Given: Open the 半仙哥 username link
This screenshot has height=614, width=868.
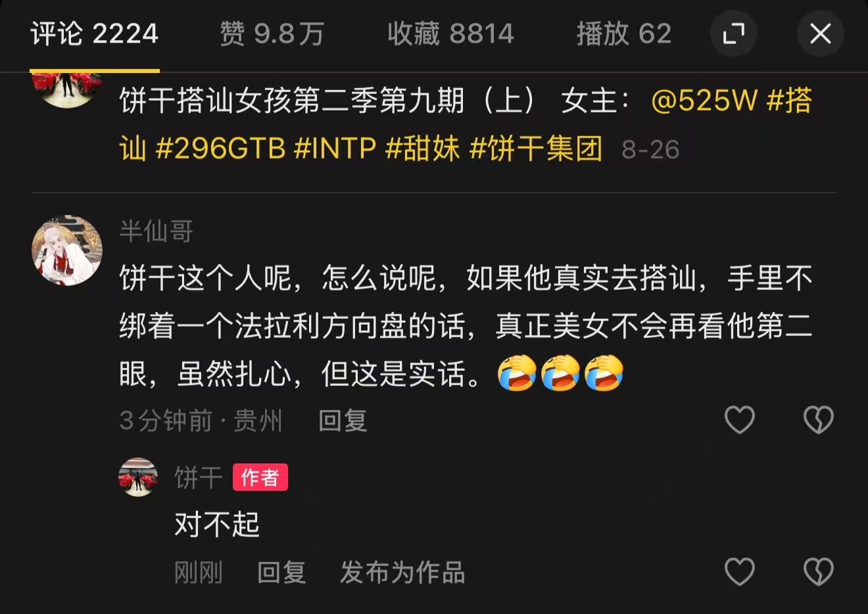Looking at the screenshot, I should 157,231.
